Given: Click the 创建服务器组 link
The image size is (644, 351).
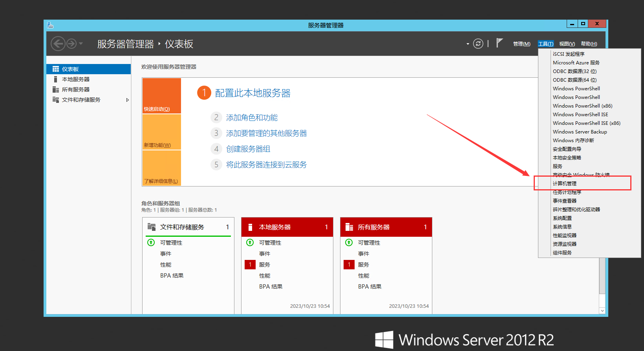Looking at the screenshot, I should pyautogui.click(x=248, y=149).
